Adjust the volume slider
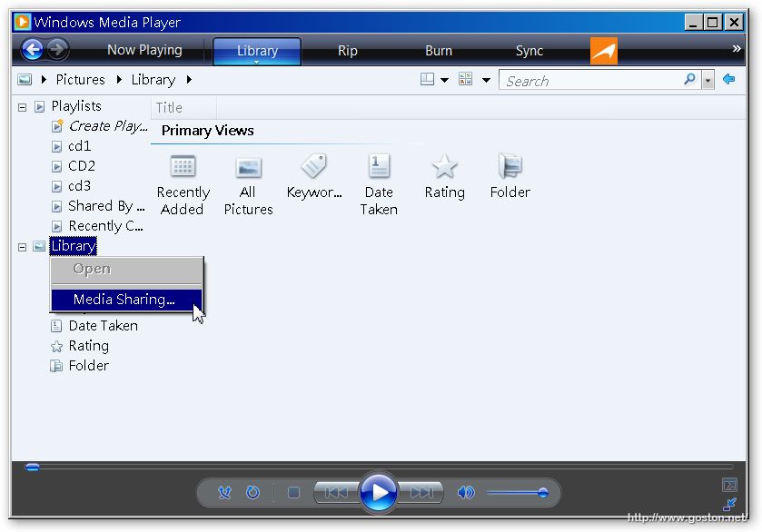The image size is (762, 532). click(x=518, y=493)
